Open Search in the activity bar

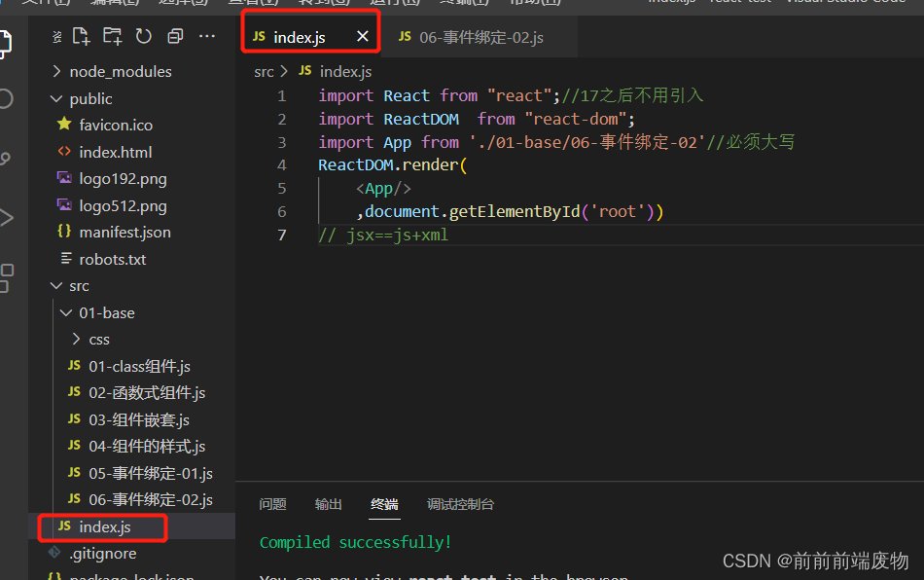point(5,98)
